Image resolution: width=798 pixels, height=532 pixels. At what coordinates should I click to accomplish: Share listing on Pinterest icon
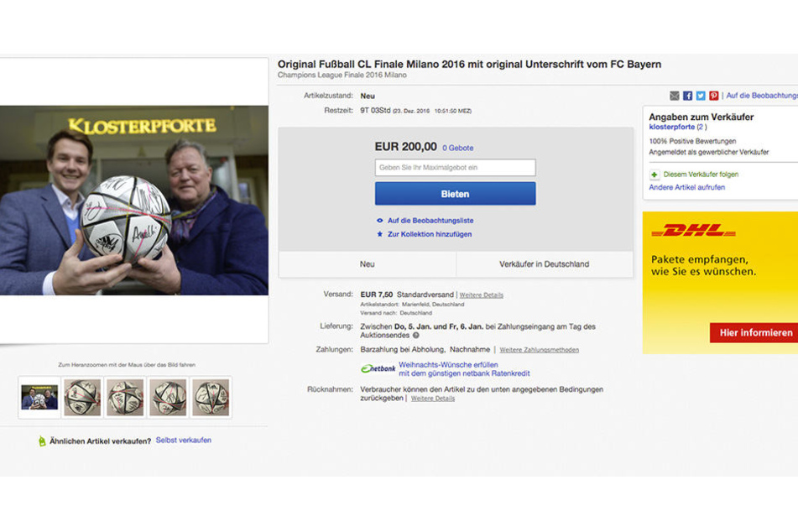coord(714,96)
